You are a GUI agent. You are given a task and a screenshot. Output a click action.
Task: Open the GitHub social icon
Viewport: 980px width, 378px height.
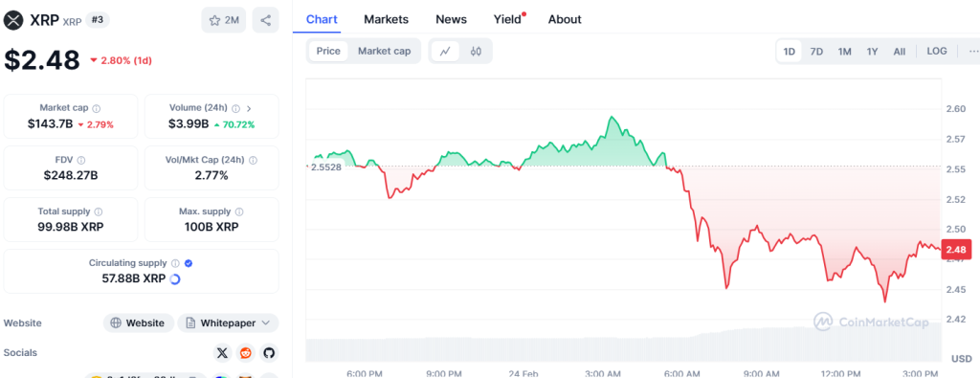(x=269, y=353)
